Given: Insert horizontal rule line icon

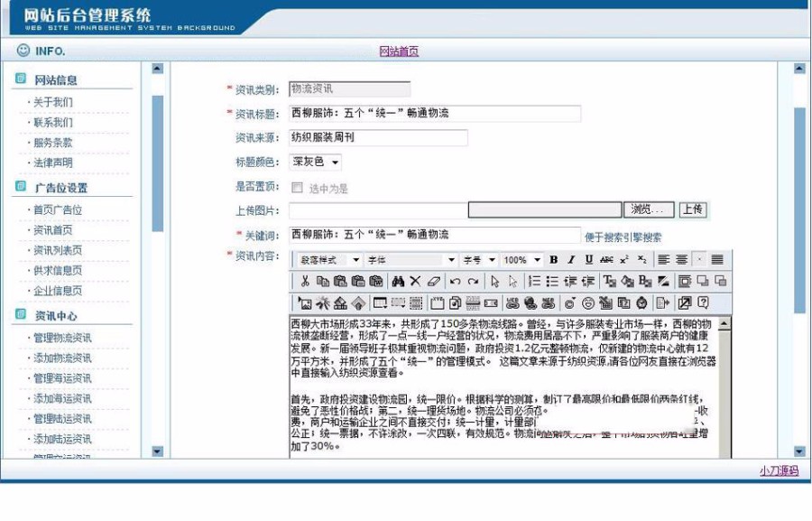Looking at the screenshot, I should 473,303.
